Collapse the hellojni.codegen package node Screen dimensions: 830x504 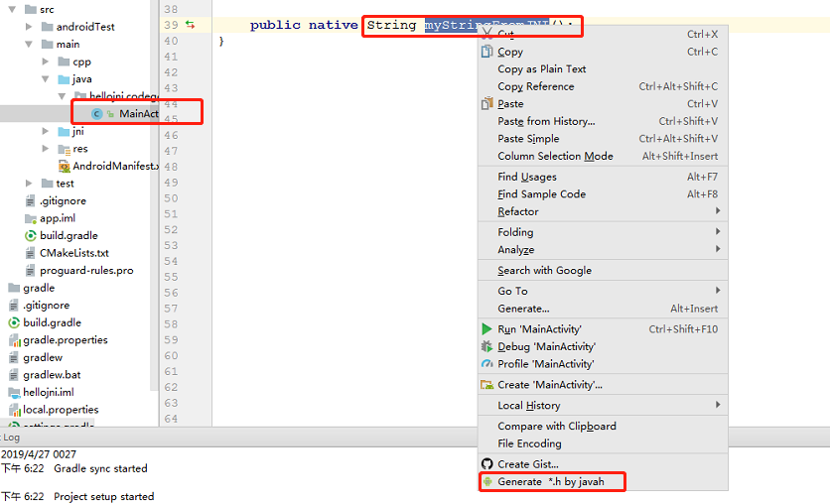[x=63, y=96]
